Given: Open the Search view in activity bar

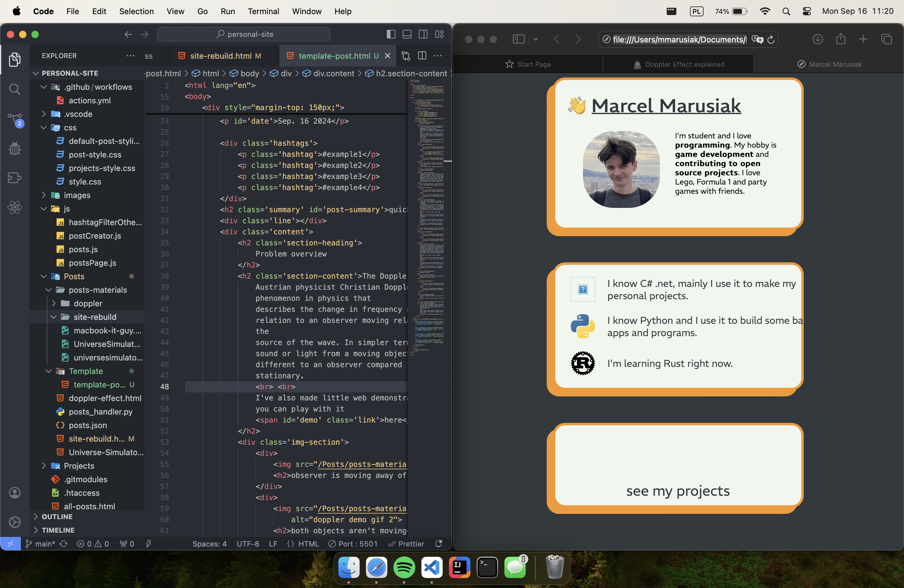Looking at the screenshot, I should pos(15,89).
